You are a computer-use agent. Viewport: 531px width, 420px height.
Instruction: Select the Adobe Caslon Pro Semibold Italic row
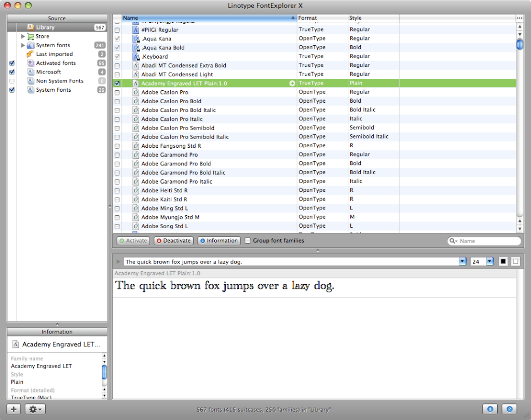coord(314,137)
